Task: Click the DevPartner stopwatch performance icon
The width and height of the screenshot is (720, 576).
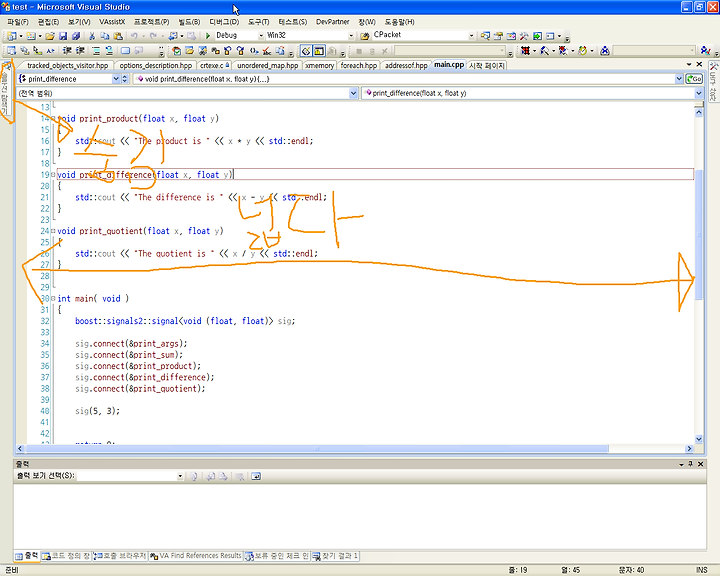Action: point(582,51)
